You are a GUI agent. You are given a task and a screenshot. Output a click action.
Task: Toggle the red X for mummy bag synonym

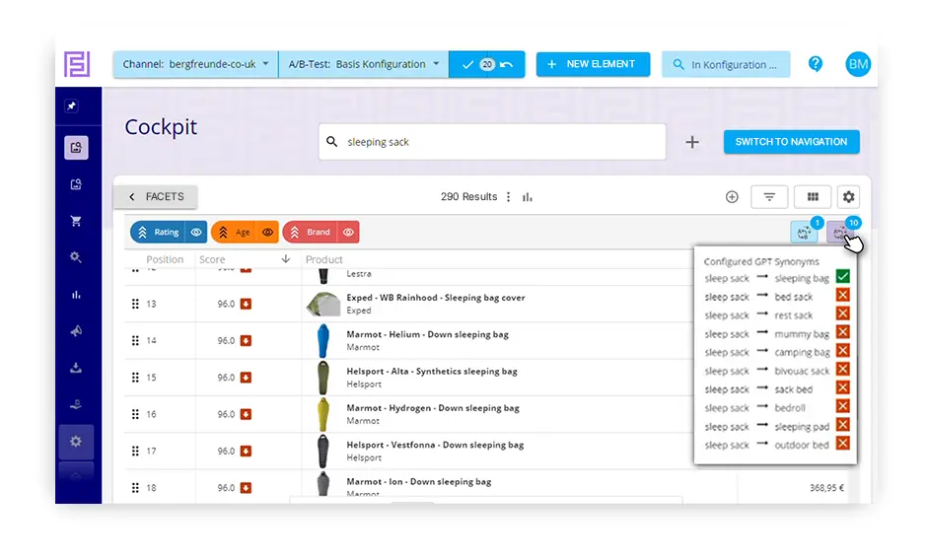coord(843,331)
